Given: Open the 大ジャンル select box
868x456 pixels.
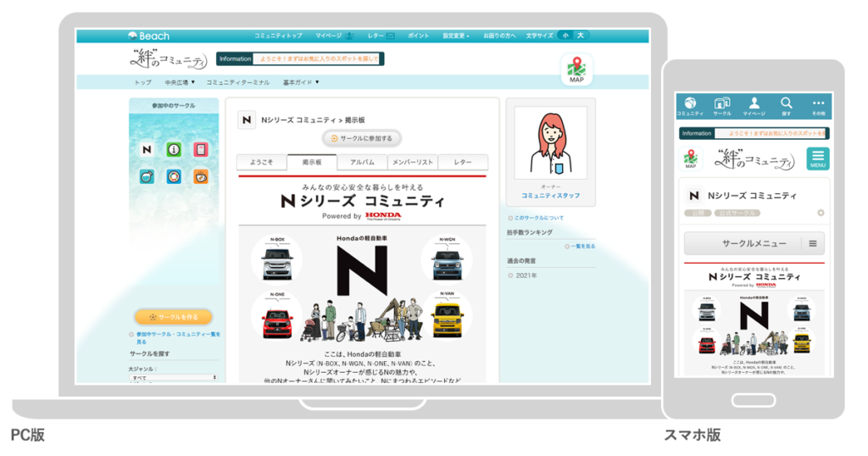Looking at the screenshot, I should point(173,377).
